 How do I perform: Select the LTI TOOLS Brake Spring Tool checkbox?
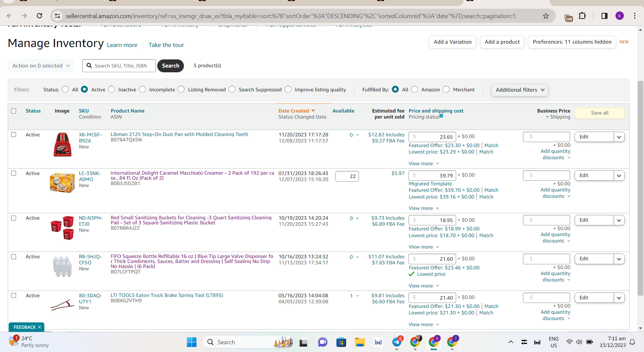point(14,295)
